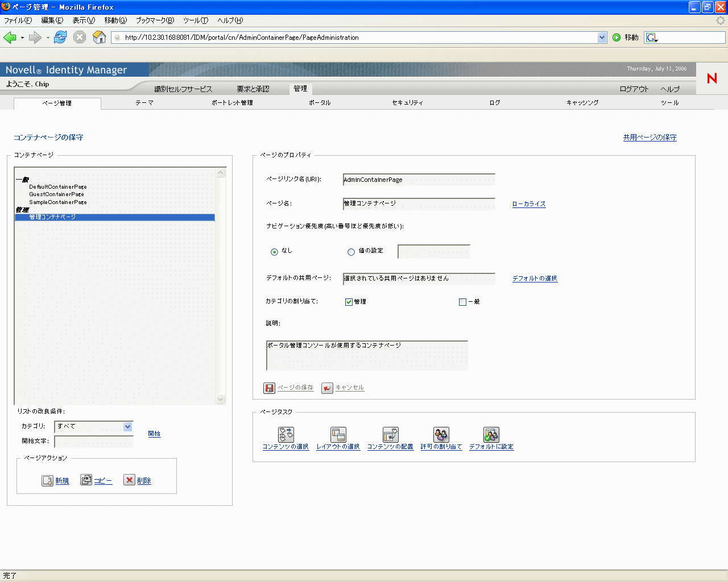Image resolution: width=728 pixels, height=582 pixels.
Task: Go to the Home page icon
Action: 100,38
